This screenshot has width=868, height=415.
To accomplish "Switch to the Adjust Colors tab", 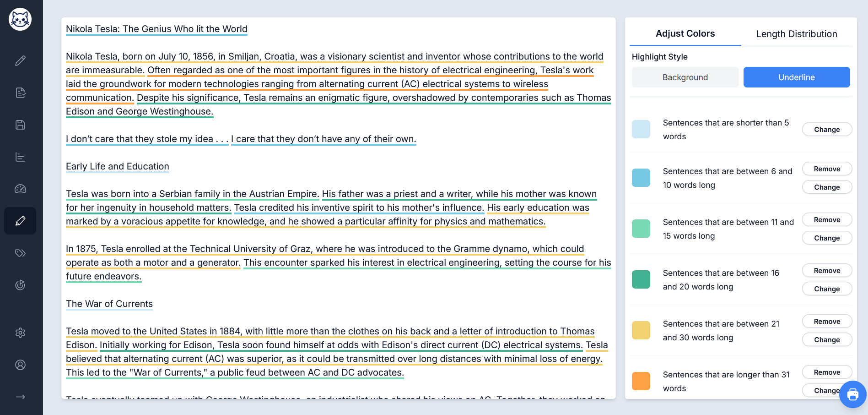I will point(685,33).
